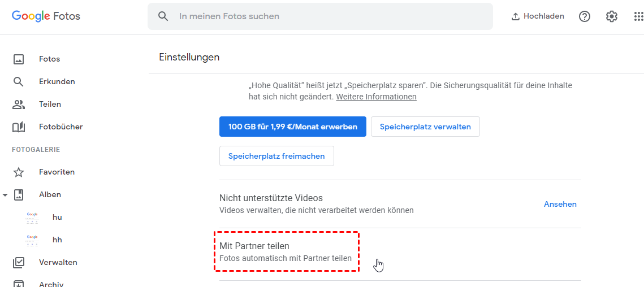
Task: Open the help question mark icon
Action: tap(585, 16)
